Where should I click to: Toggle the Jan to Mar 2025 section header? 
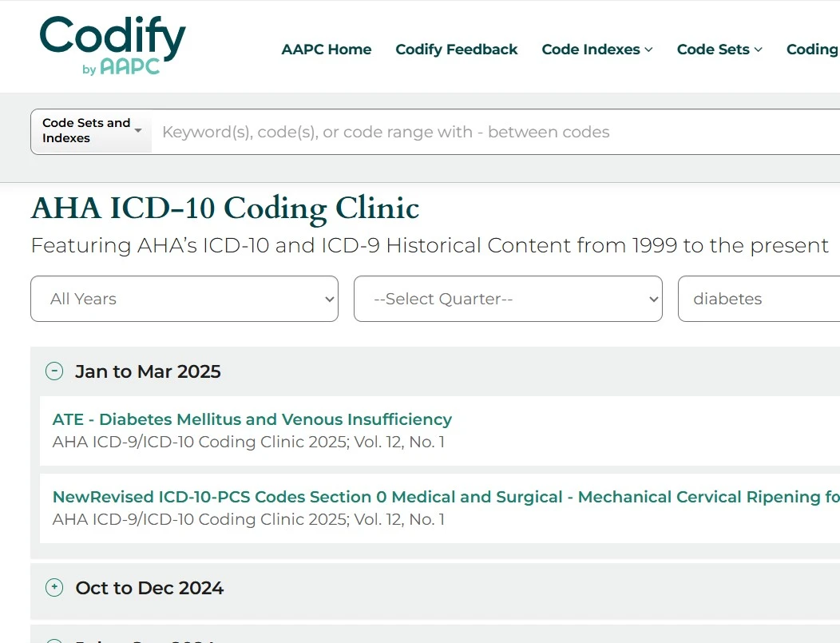148,371
